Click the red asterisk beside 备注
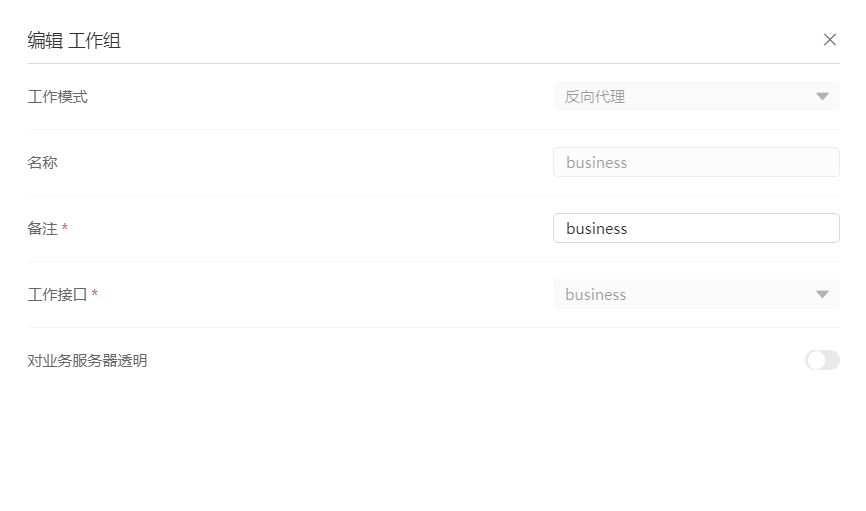The height and width of the screenshot is (511, 866). tap(65, 229)
